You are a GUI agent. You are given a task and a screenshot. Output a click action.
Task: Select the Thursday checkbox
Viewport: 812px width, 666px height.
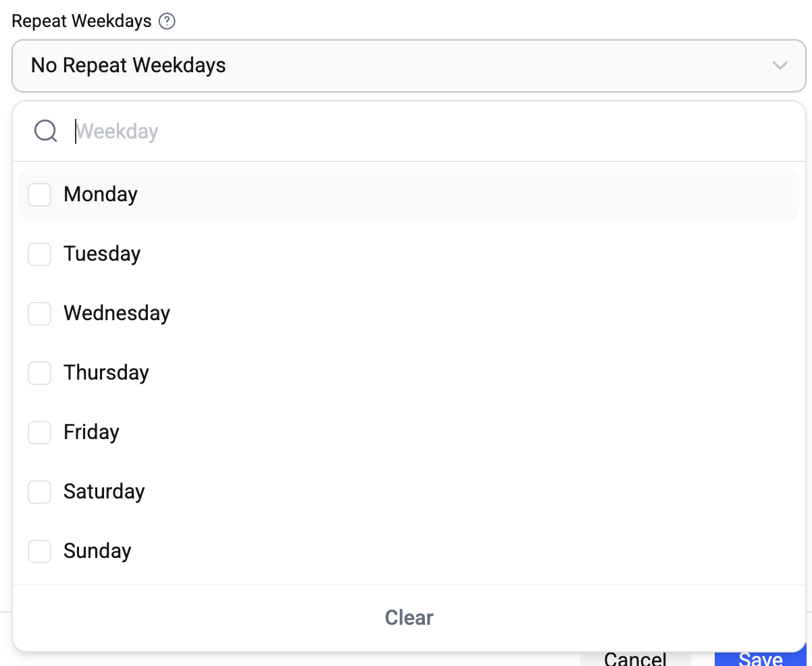pyautogui.click(x=40, y=374)
